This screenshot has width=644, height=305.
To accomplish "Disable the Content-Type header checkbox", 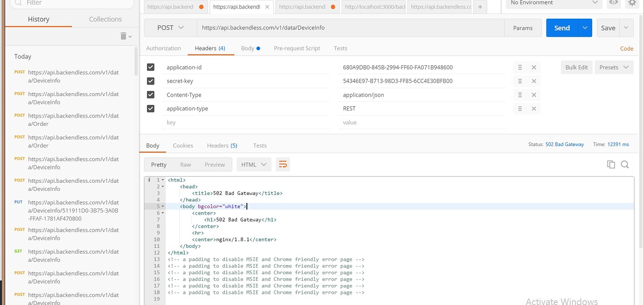I will tap(150, 95).
